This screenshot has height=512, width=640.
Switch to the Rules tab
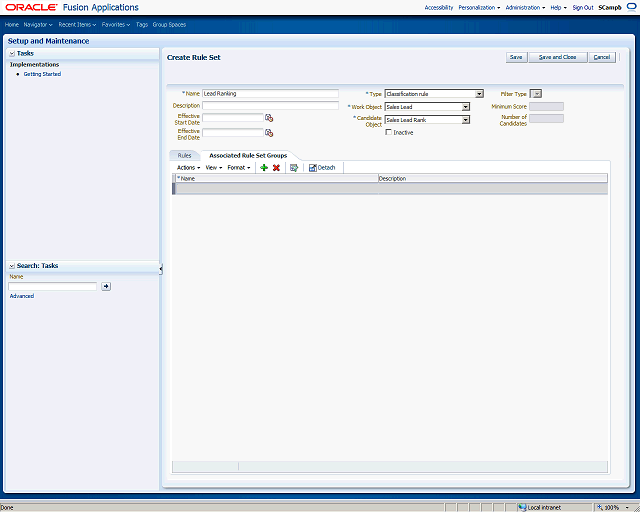pyautogui.click(x=184, y=156)
